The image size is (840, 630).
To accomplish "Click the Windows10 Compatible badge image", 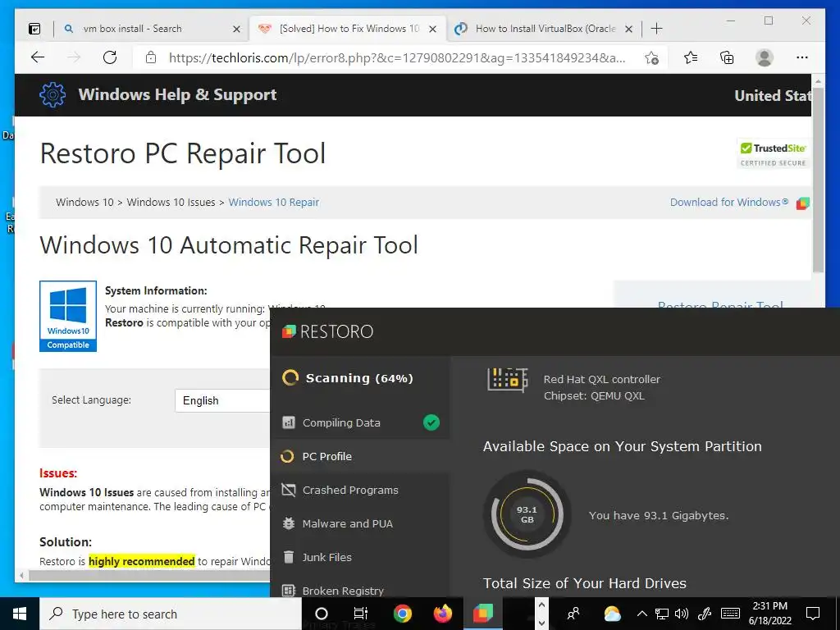I will click(68, 316).
